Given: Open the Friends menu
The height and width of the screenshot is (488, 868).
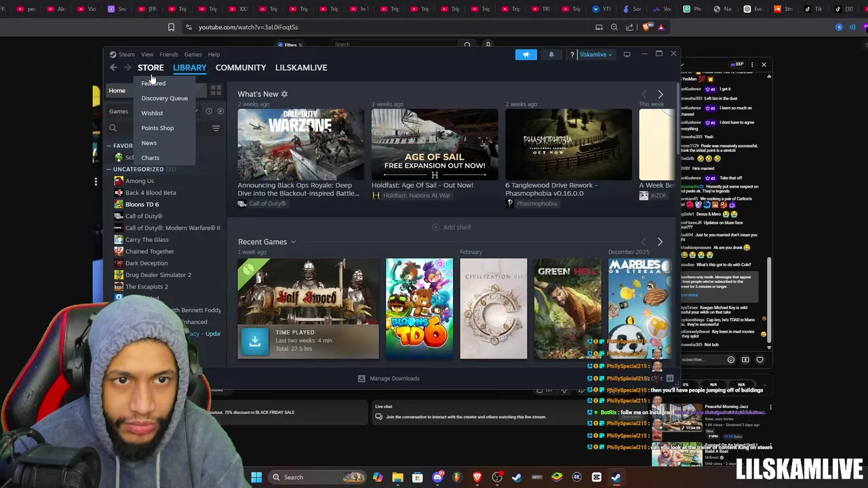Looking at the screenshot, I should pos(169,54).
